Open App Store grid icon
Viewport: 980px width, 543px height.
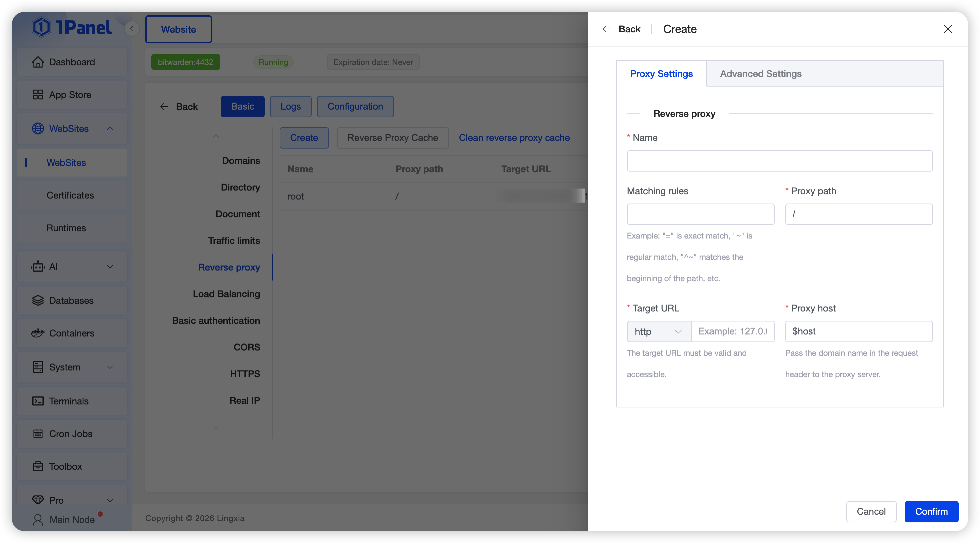[x=38, y=95]
